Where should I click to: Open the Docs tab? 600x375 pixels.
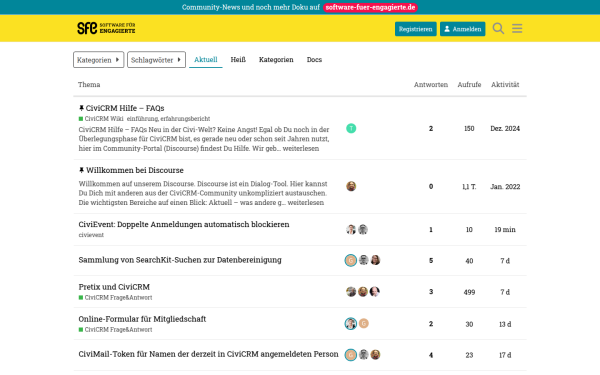(314, 60)
